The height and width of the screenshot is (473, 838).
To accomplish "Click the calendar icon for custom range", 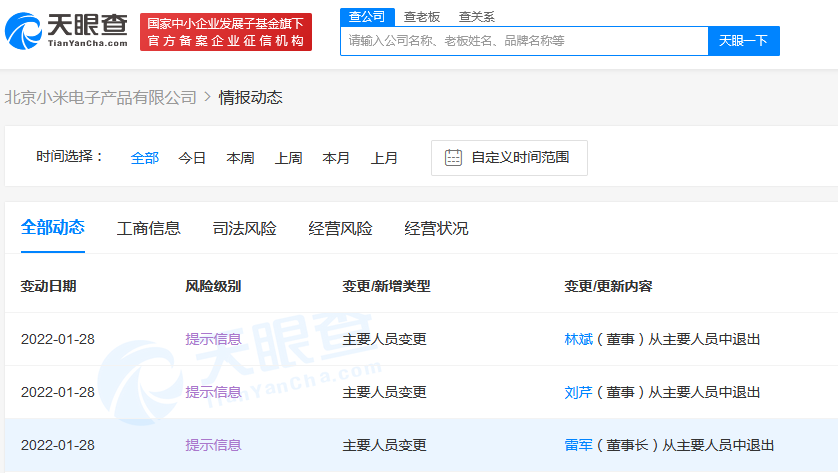I will (x=453, y=157).
